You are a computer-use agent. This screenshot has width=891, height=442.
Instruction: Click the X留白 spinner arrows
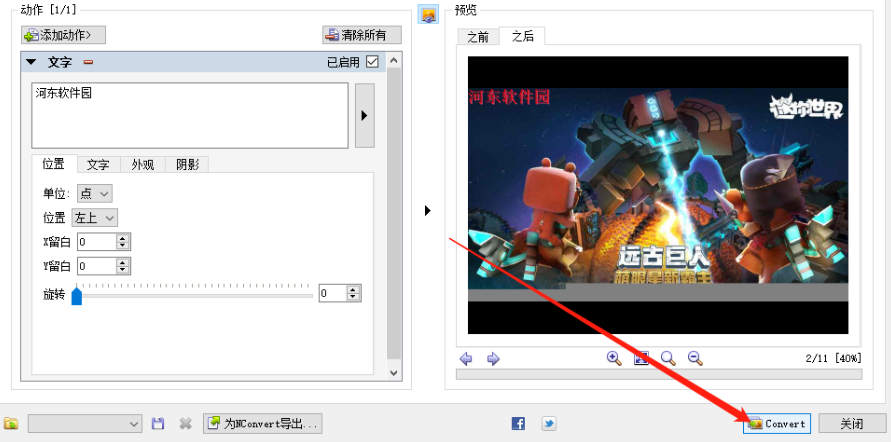click(123, 241)
